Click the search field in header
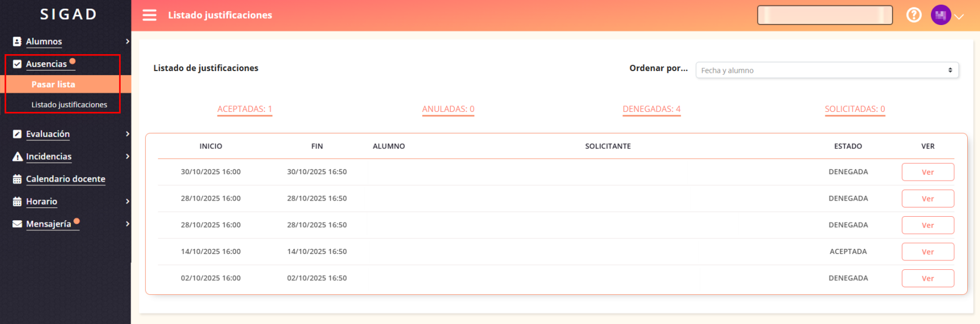This screenshot has width=980, height=324. click(824, 15)
